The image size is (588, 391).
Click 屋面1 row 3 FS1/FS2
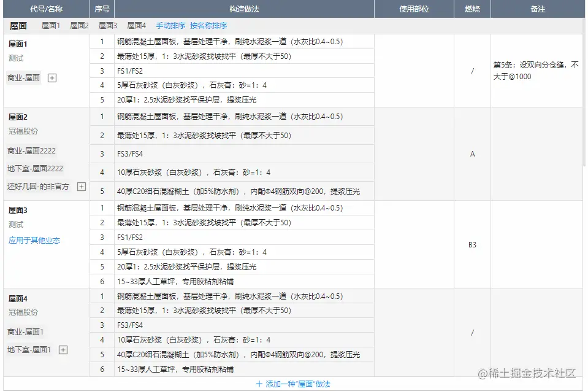tap(244, 71)
